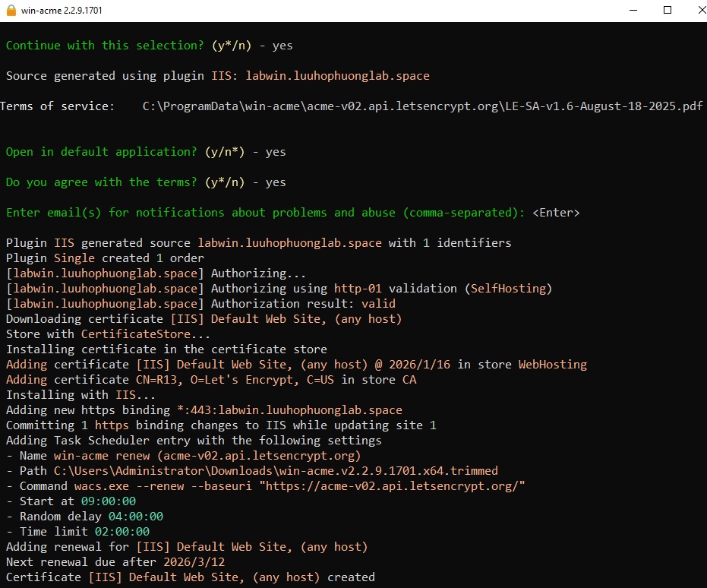Click the LE-SA-v1.6-August-18-2025.pdf terms of service path
Viewport: 707px width, 588px height.
tap(422, 106)
